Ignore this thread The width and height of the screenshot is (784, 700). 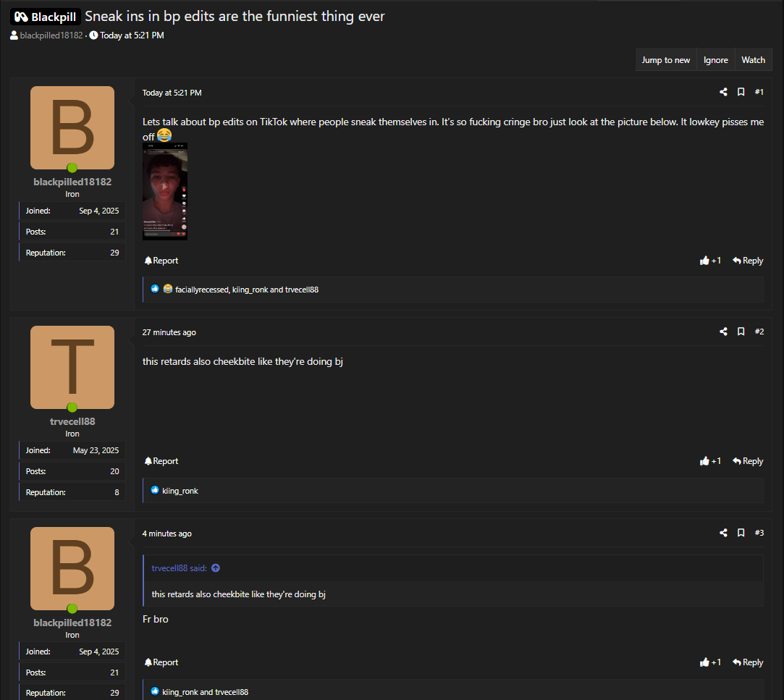click(715, 60)
